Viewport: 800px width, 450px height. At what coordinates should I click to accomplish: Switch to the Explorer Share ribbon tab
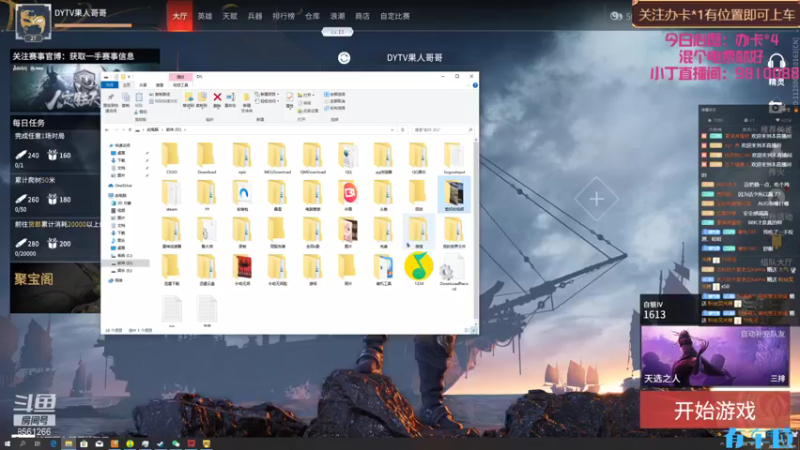click(143, 85)
